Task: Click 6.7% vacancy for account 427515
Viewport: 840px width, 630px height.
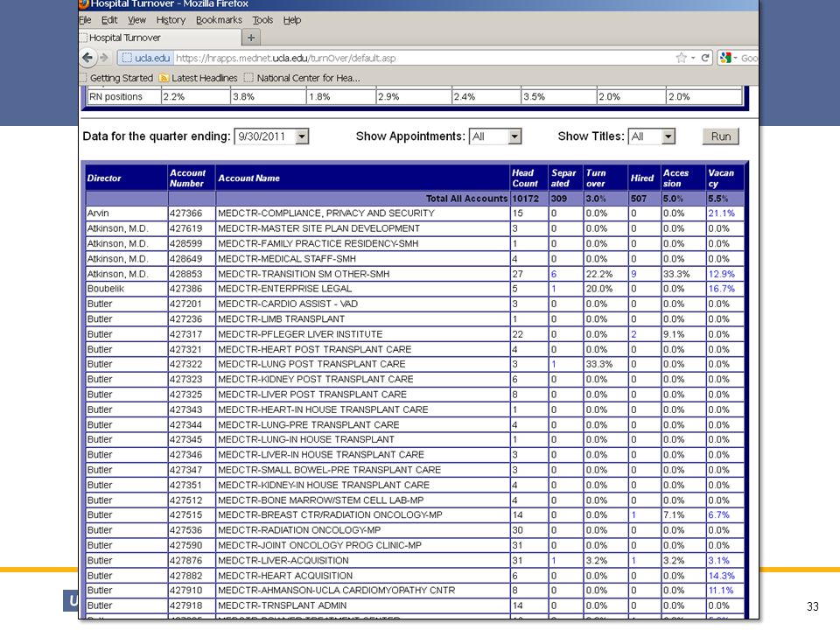Action: pyautogui.click(x=718, y=514)
